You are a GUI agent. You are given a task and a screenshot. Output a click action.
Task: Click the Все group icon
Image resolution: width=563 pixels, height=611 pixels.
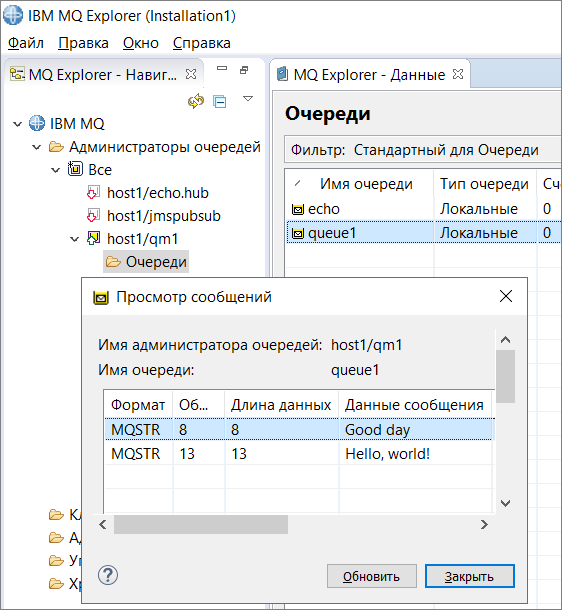tap(75, 169)
